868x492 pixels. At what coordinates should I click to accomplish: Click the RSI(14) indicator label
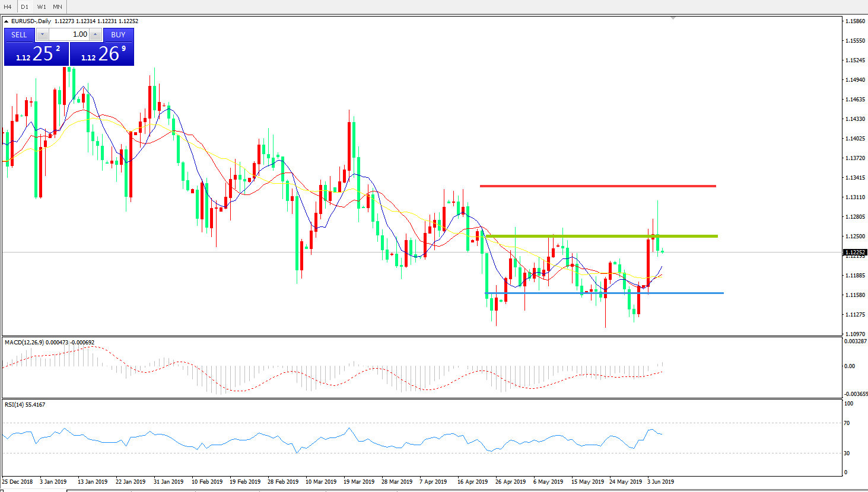[16, 405]
